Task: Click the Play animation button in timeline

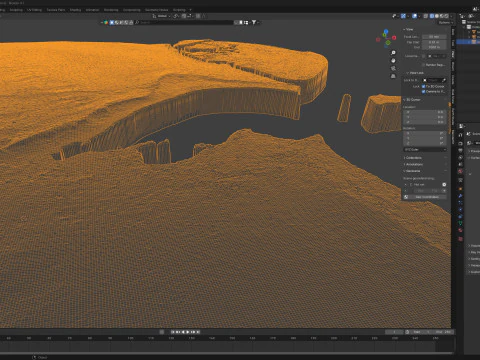Action: click(x=188, y=332)
